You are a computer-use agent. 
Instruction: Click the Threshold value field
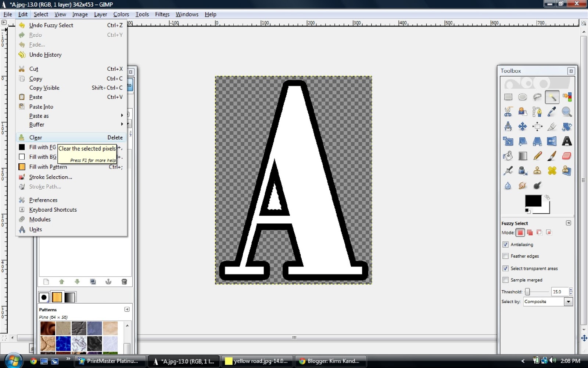click(x=559, y=292)
